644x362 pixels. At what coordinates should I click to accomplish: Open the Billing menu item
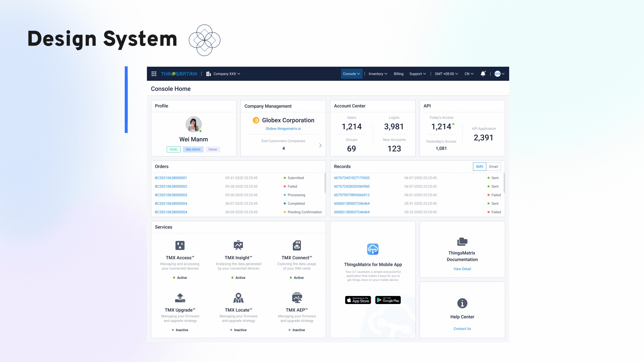coord(398,74)
